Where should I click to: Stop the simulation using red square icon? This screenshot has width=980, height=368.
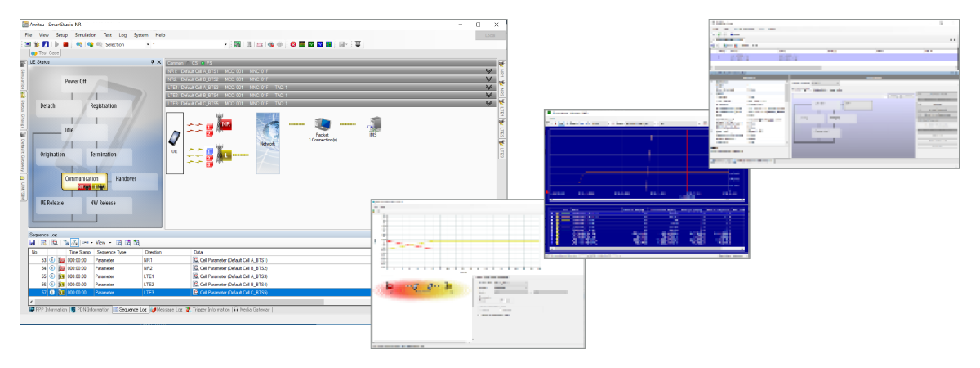66,44
